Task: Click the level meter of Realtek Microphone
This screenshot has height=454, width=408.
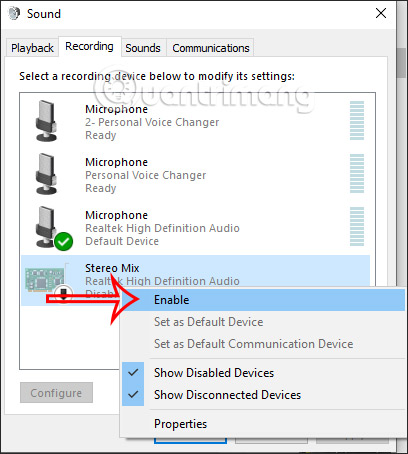Action: (x=357, y=227)
